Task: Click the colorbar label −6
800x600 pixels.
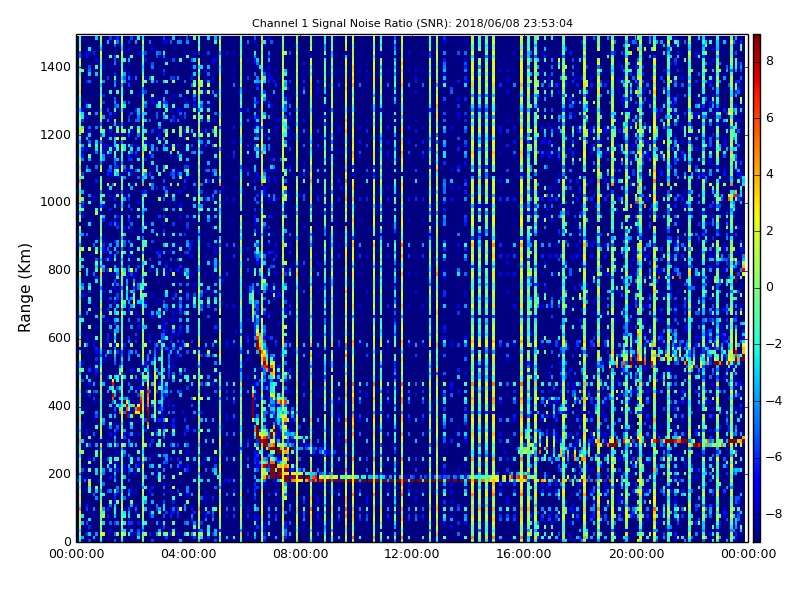Action: coord(773,457)
